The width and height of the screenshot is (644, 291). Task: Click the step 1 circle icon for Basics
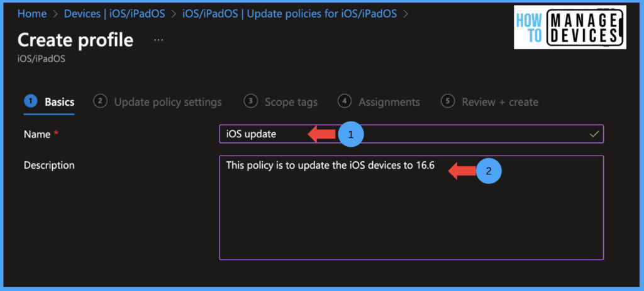coord(31,101)
